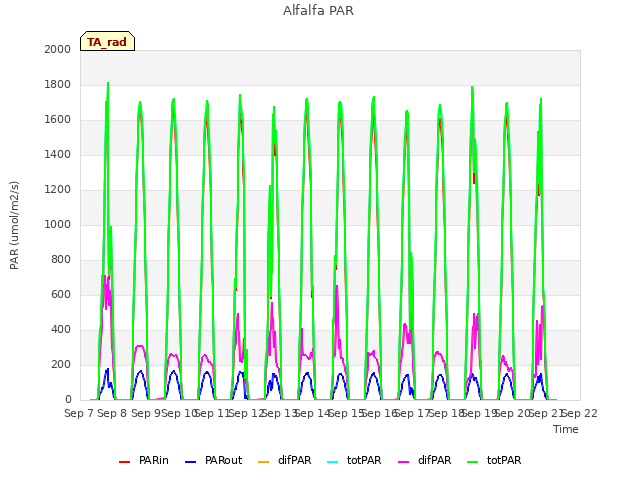Click the magenta difPAR legend swatch
The height and width of the screenshot is (480, 640).
pos(404,462)
